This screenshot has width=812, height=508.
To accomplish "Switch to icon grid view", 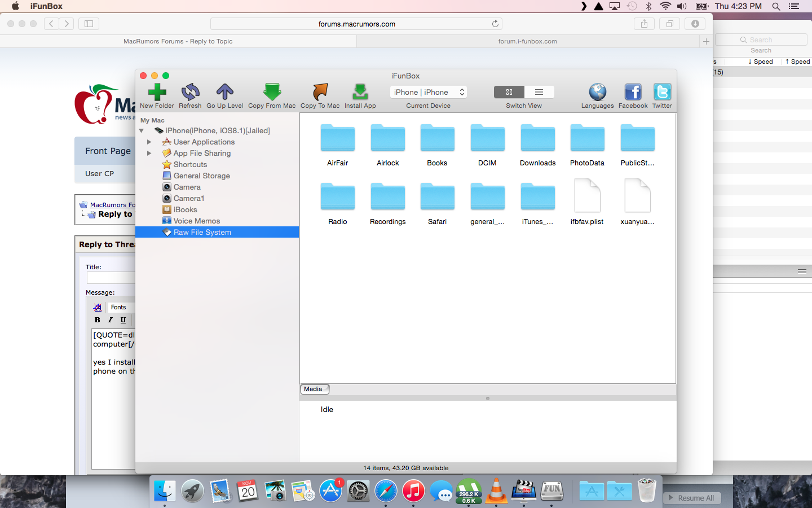I will (x=509, y=92).
